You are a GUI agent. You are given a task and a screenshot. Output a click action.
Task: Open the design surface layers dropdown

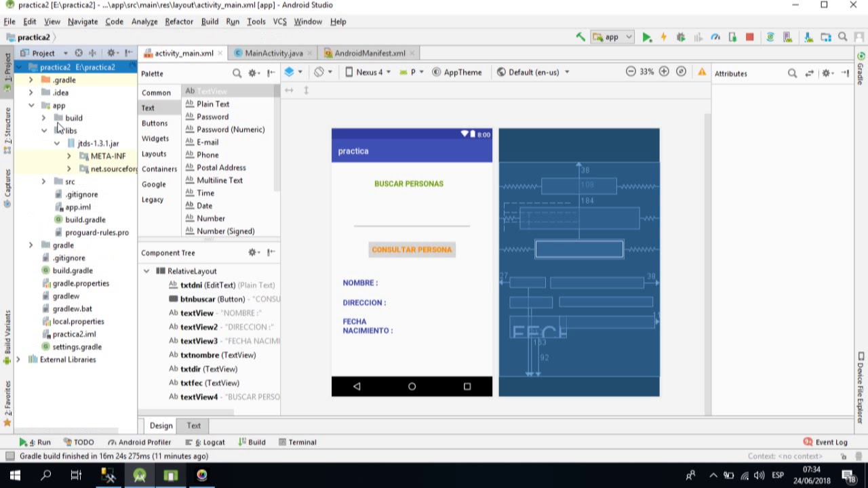coord(294,72)
